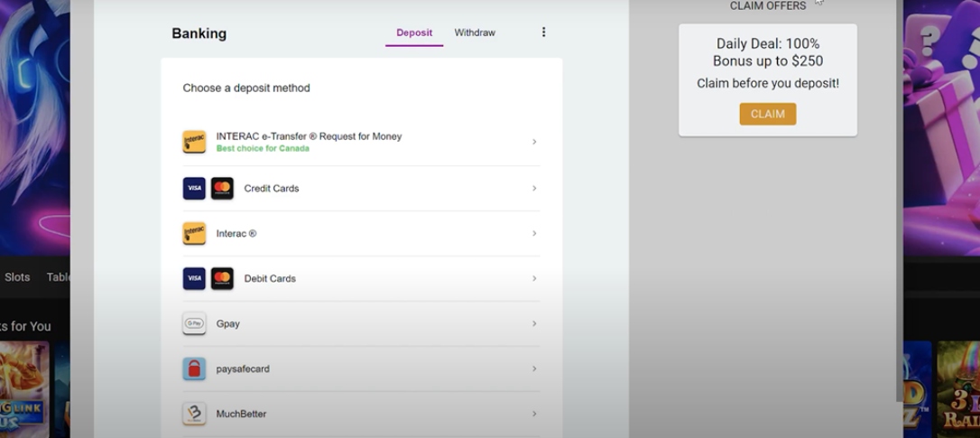Expand the MuchBetter row chevron
Screen dimensions: 980x438
pos(534,414)
